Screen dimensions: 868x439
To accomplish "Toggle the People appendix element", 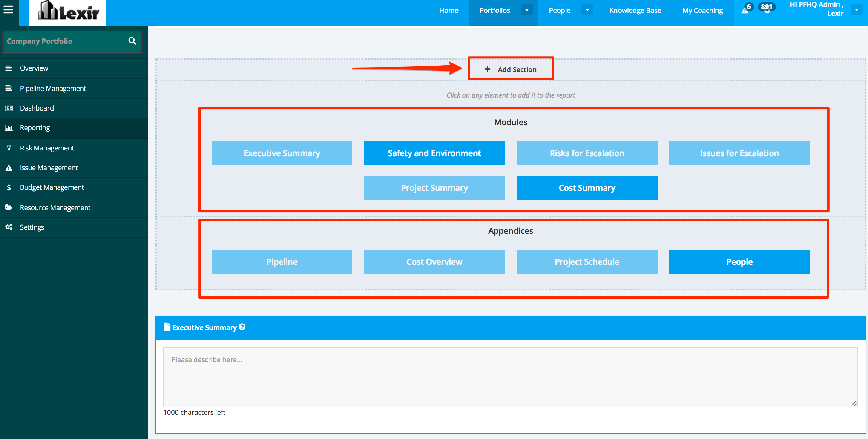I will [739, 262].
